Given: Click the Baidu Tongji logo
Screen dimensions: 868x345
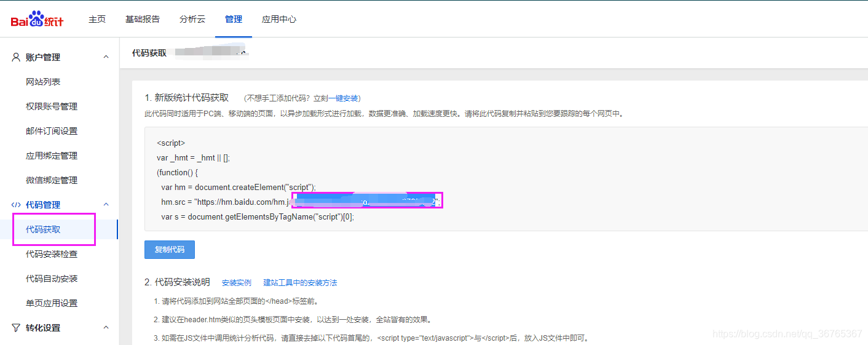Looking at the screenshot, I should coord(37,20).
